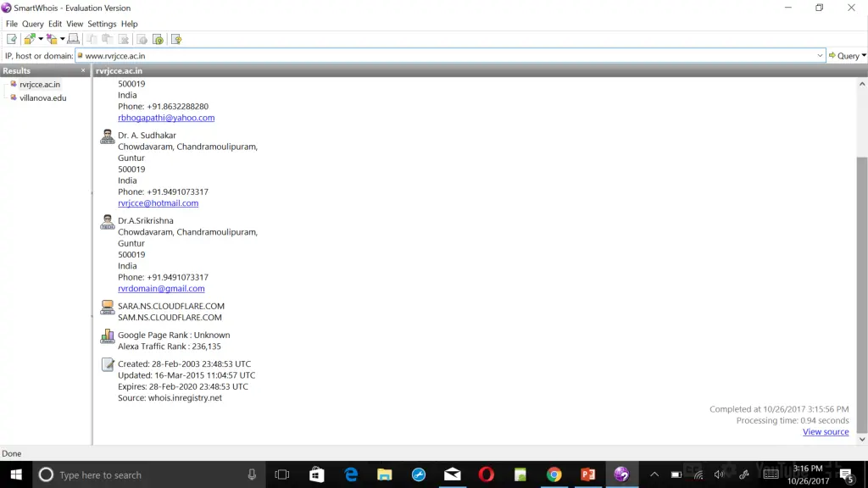The image size is (868, 488).
Task: Open the dropdown arrow beside the Save icon
Action: [x=62, y=39]
